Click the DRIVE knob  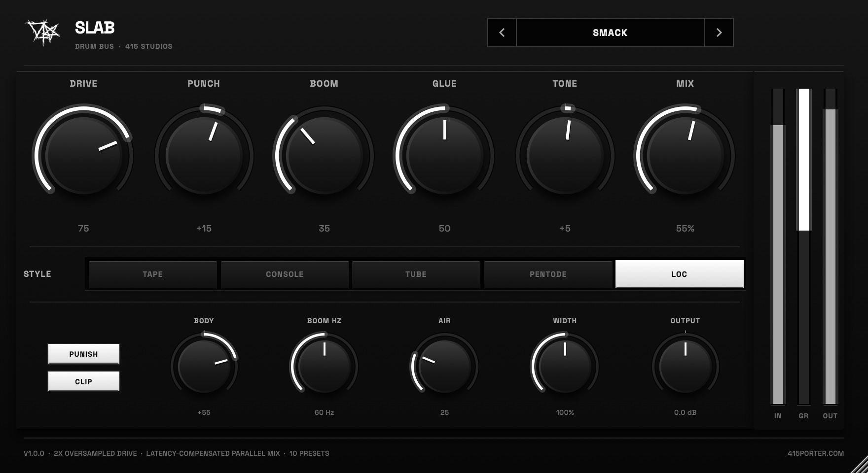point(83,155)
